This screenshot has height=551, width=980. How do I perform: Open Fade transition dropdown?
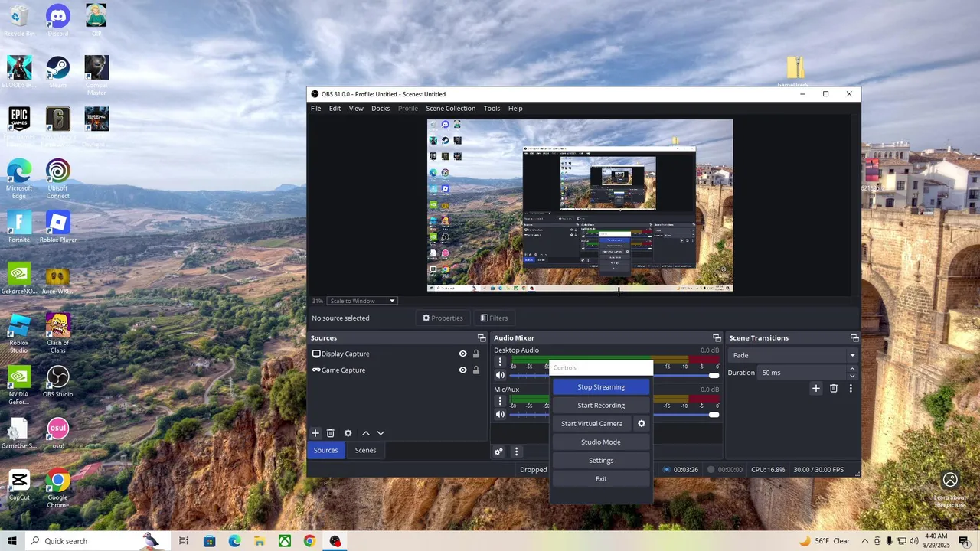[793, 355]
